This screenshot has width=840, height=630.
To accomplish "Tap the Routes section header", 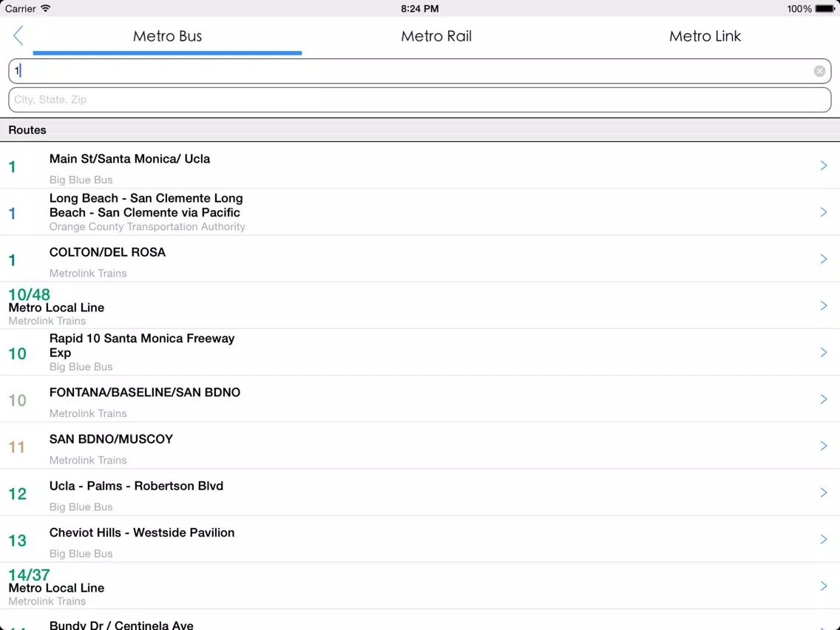I will tap(419, 130).
